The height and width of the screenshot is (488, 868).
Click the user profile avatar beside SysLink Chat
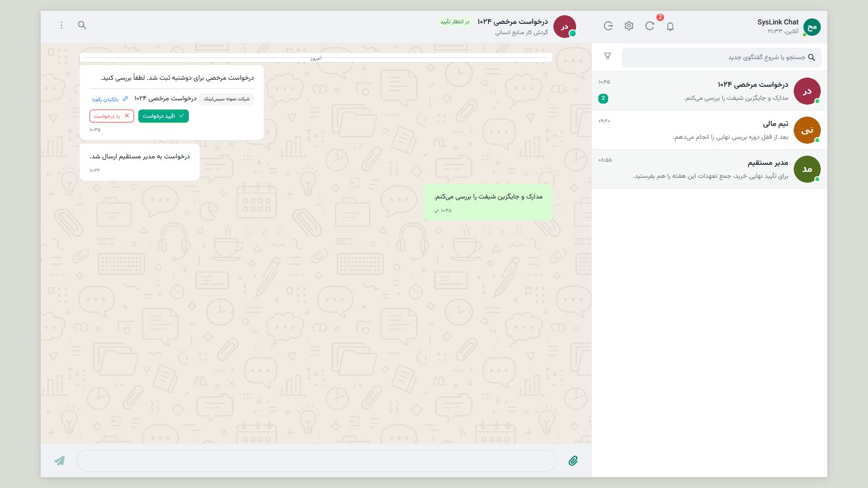812,27
